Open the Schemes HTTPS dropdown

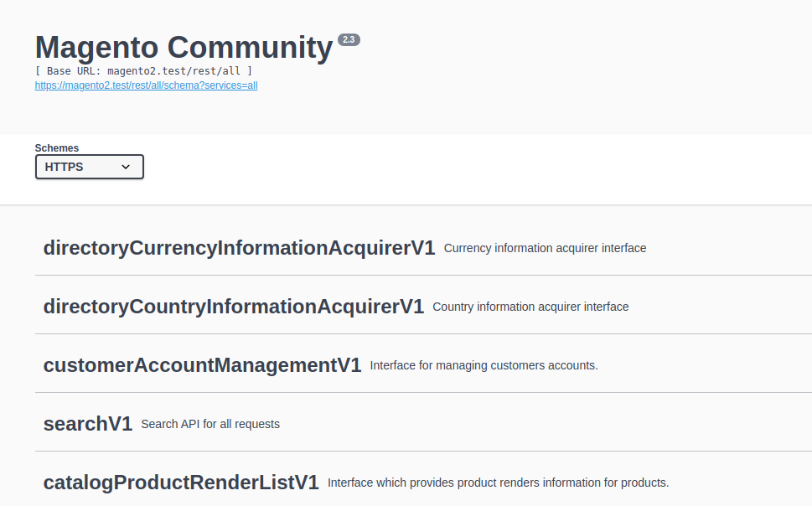point(89,167)
